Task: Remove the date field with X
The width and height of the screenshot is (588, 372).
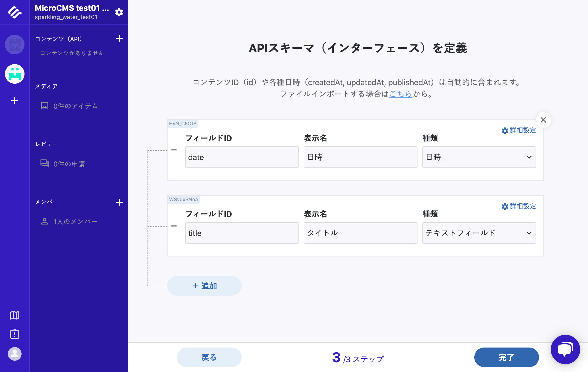Action: [543, 120]
